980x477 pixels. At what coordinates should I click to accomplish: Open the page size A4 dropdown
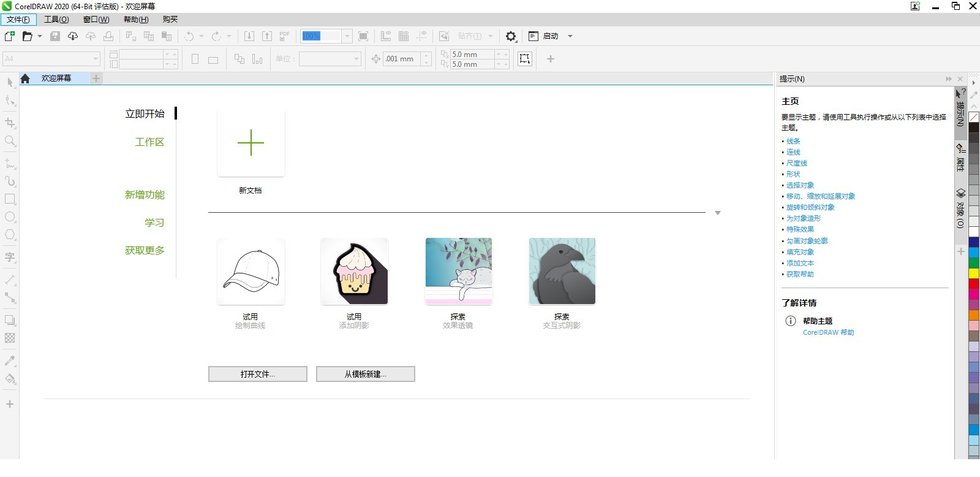tap(51, 59)
